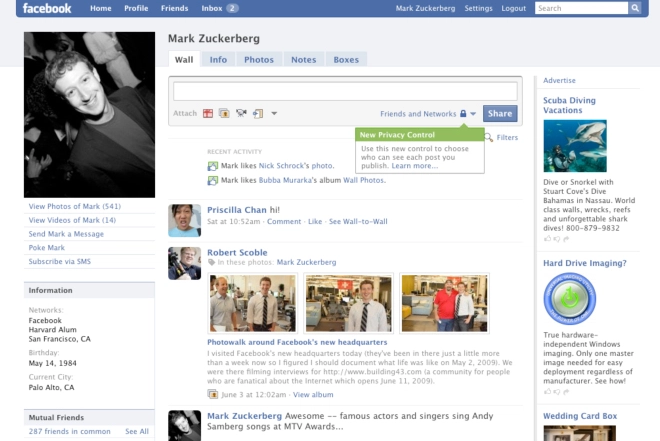Open the Photos tab
Viewport: 660px width, 441px height.
point(258,60)
